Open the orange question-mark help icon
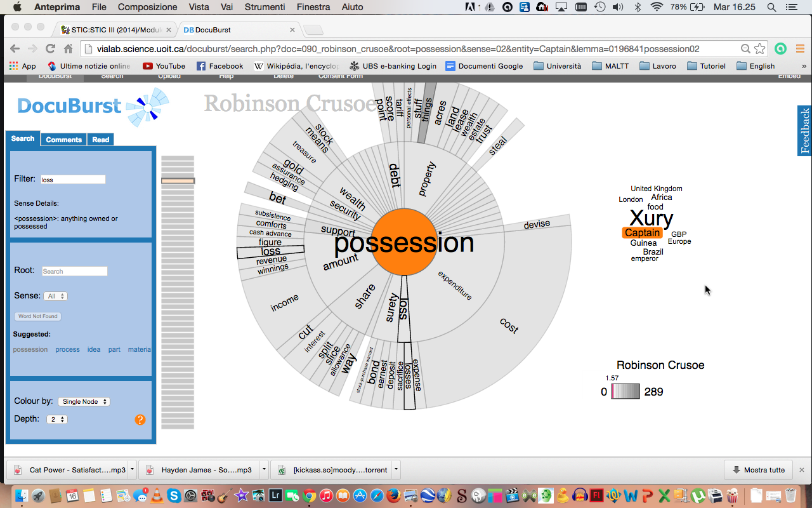 point(140,419)
